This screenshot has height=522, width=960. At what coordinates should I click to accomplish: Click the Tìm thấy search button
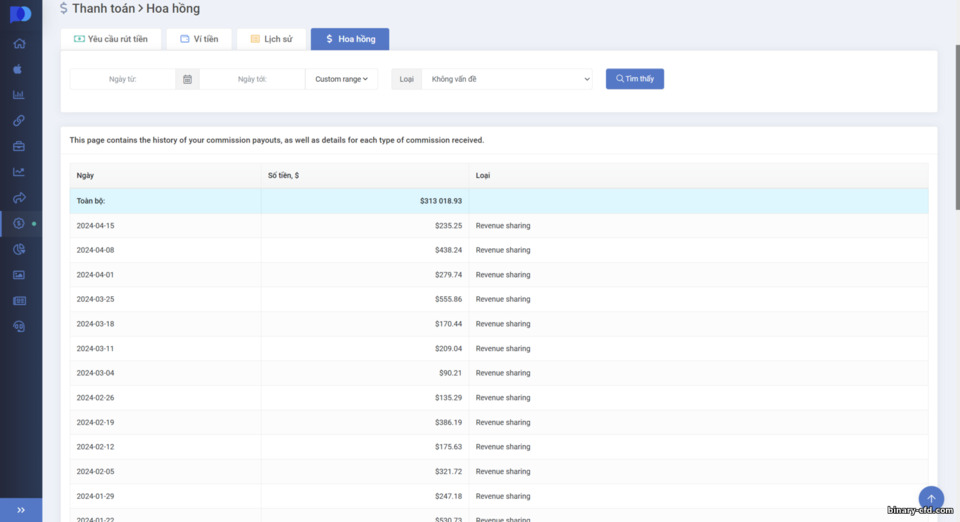tap(635, 79)
